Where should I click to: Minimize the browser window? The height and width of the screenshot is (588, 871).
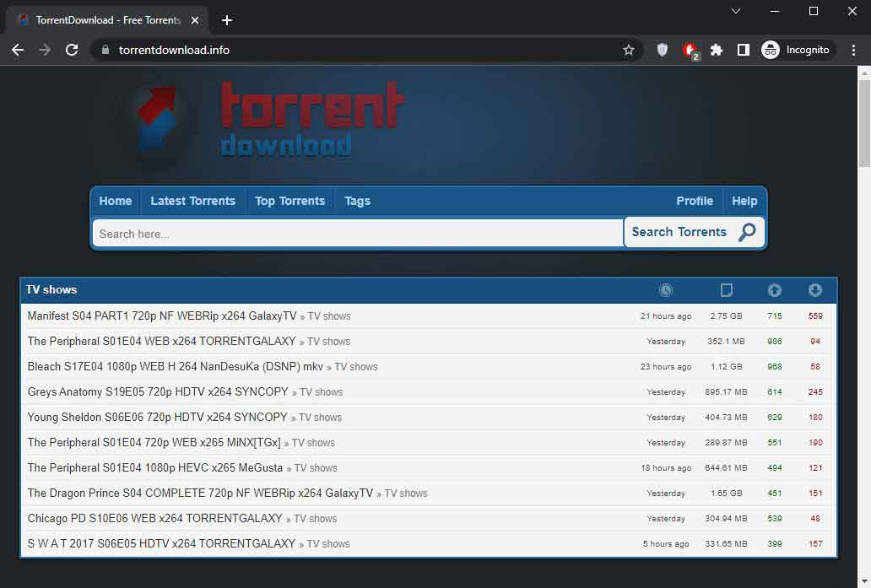coord(774,11)
